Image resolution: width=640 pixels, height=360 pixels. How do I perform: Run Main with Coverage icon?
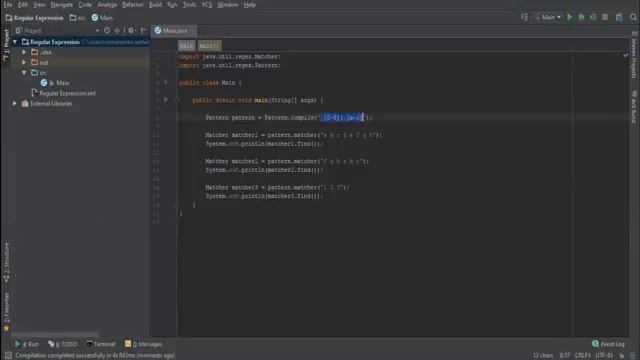593,17
